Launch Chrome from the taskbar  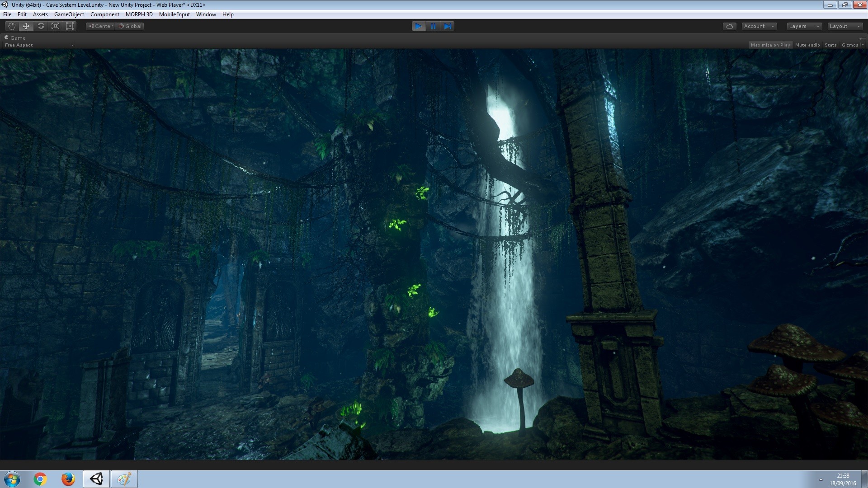(40, 479)
